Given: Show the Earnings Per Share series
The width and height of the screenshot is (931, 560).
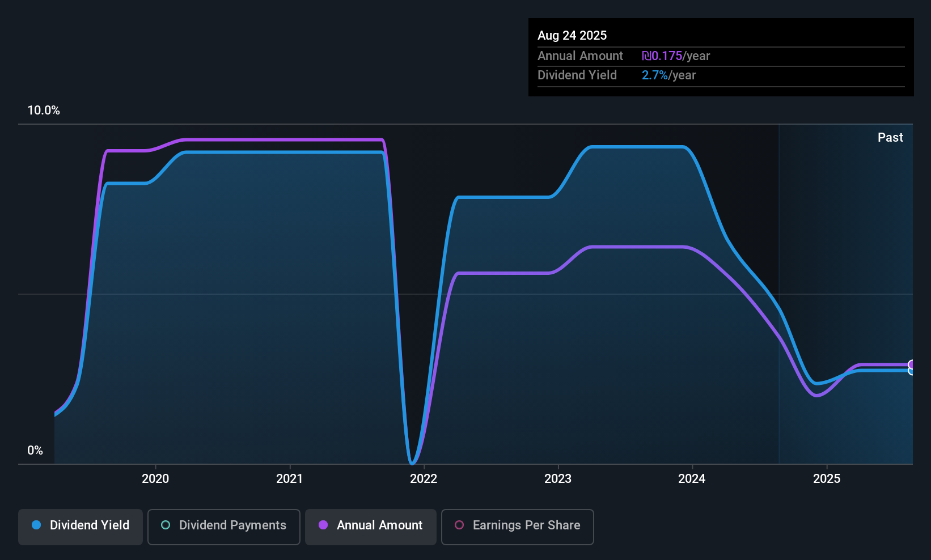Looking at the screenshot, I should tap(517, 527).
